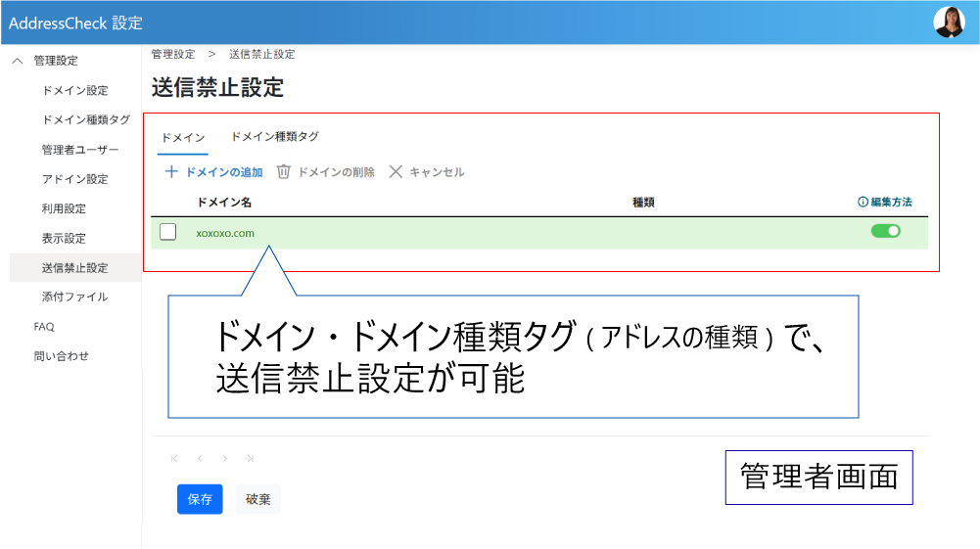Click the X cancel icon
This screenshot has height=549, width=980.
(x=396, y=172)
